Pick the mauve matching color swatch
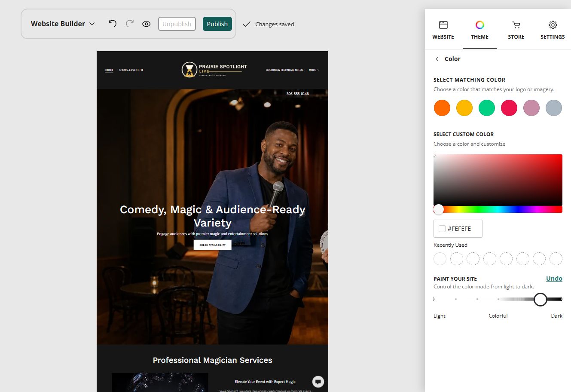Screen dimensions: 571x392 (x=531, y=108)
